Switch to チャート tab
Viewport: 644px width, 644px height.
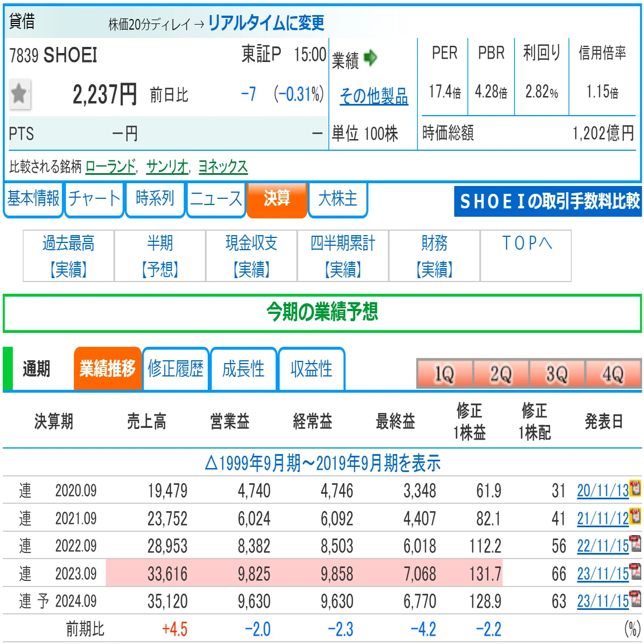(94, 199)
